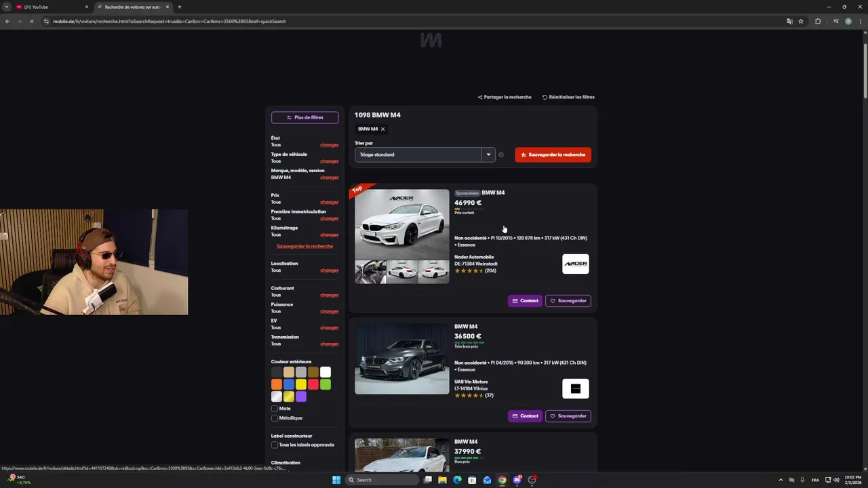Open the Trier par sort dropdown
This screenshot has height=488, width=868.
[x=425, y=155]
